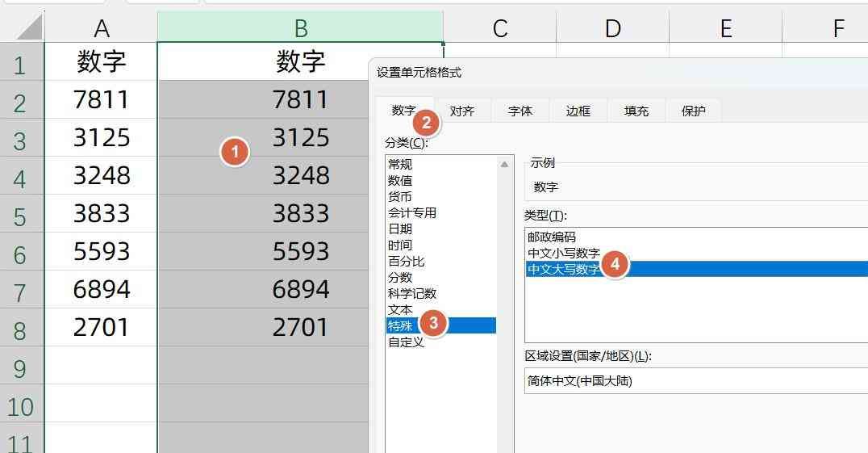Screen dimensions: 868x453
Task: Select 邮政编码 type
Action: point(696,237)
